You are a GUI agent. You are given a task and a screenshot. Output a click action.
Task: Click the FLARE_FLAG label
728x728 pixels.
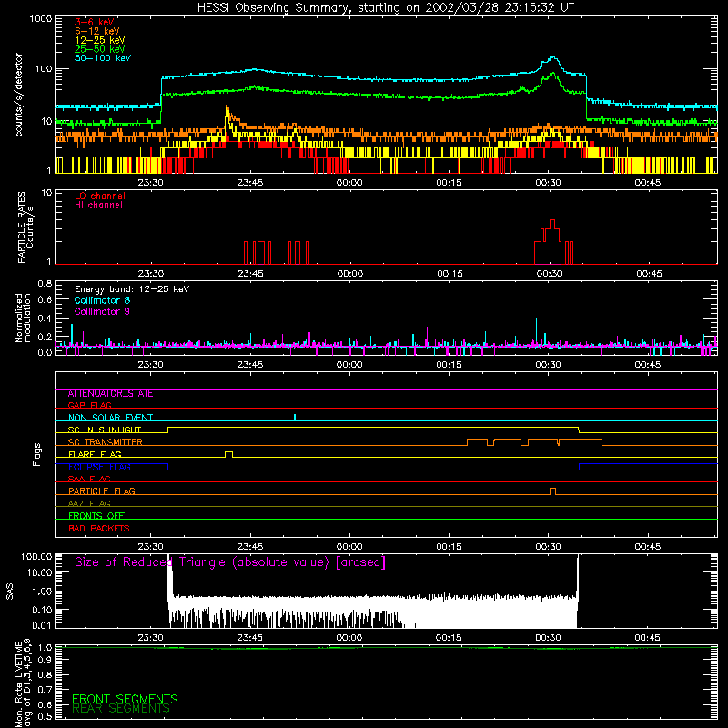coord(95,454)
